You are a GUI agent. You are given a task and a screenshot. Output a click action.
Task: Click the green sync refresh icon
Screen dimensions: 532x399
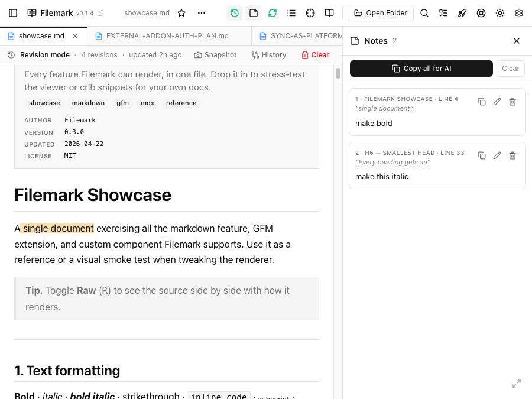tap(273, 13)
